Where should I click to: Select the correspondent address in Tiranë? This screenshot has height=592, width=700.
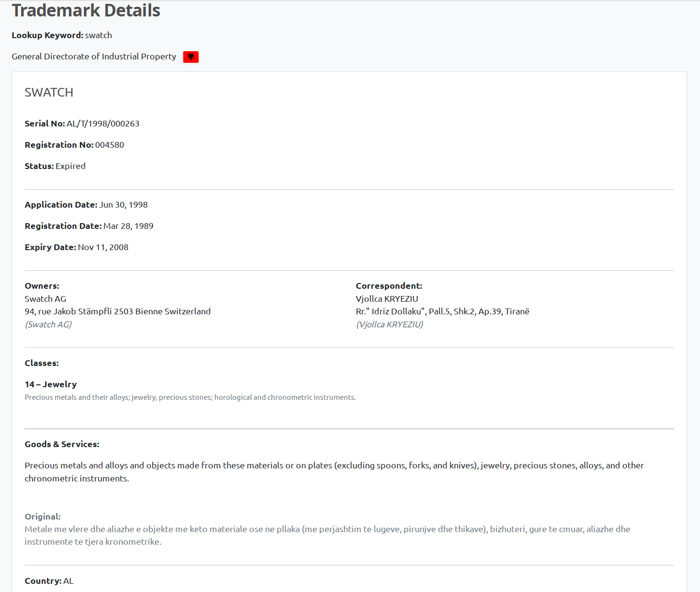point(443,311)
